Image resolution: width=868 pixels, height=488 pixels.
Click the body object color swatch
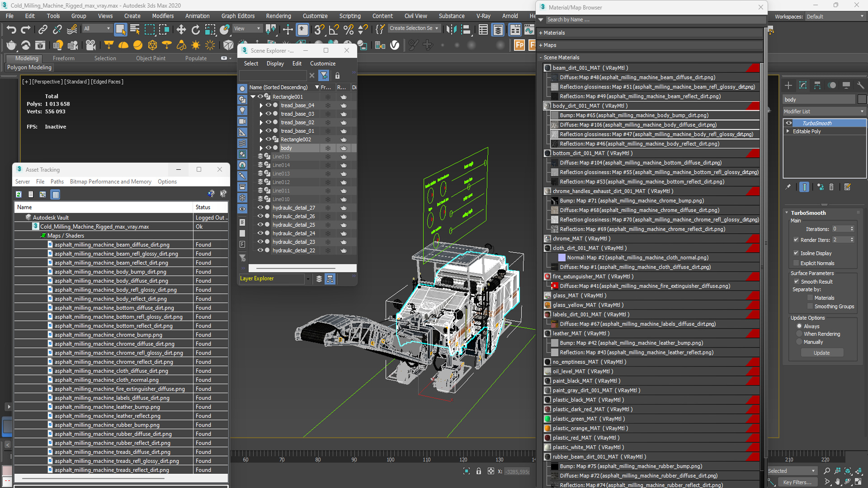[862, 99]
